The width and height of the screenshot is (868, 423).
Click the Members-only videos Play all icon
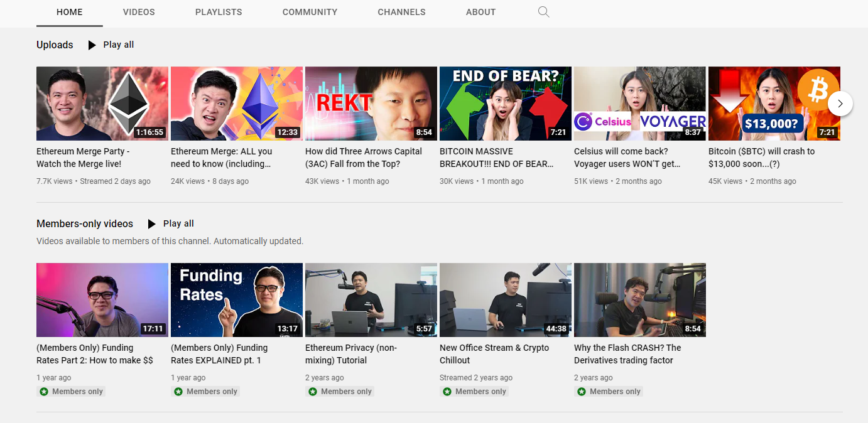pos(151,224)
